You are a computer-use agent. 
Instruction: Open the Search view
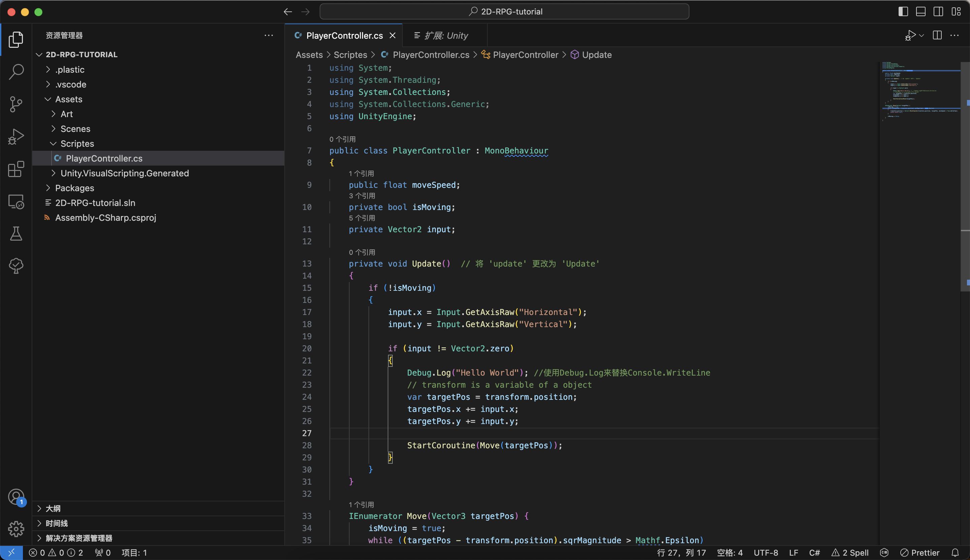point(16,72)
